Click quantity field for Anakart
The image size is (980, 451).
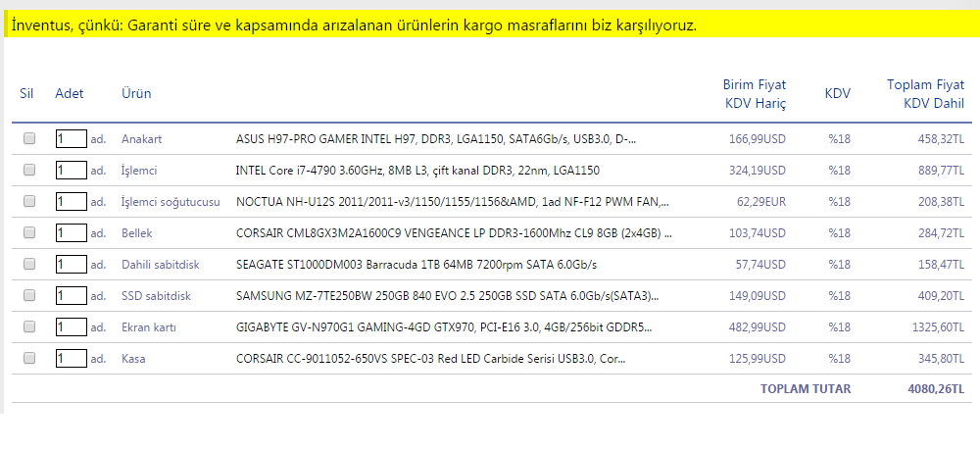coord(71,139)
